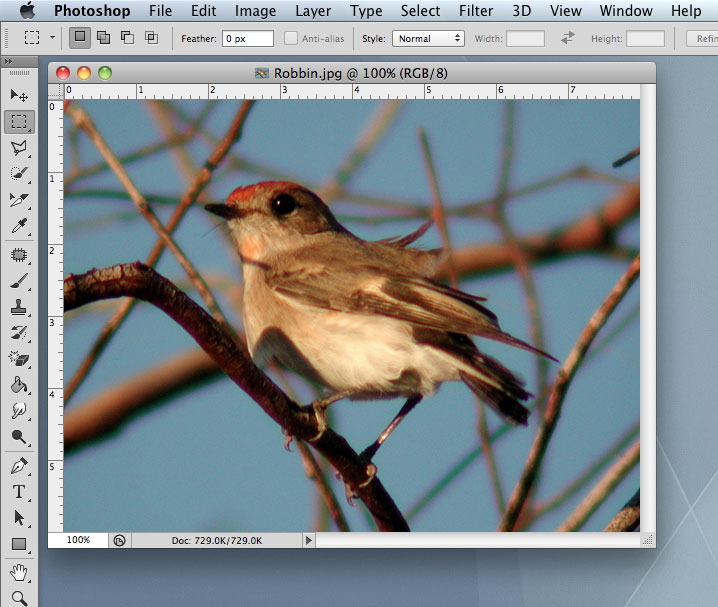
Task: Open the Style dropdown set to Normal
Action: pos(428,38)
